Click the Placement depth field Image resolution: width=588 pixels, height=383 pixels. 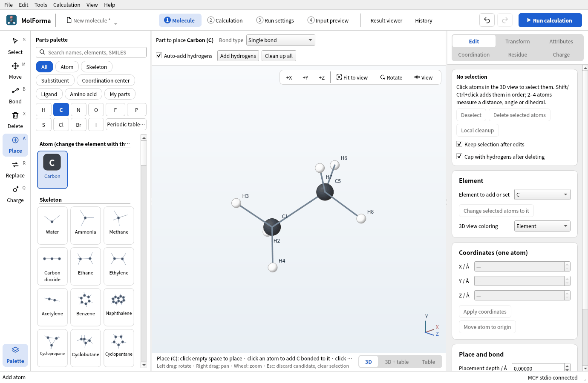tap(538, 369)
